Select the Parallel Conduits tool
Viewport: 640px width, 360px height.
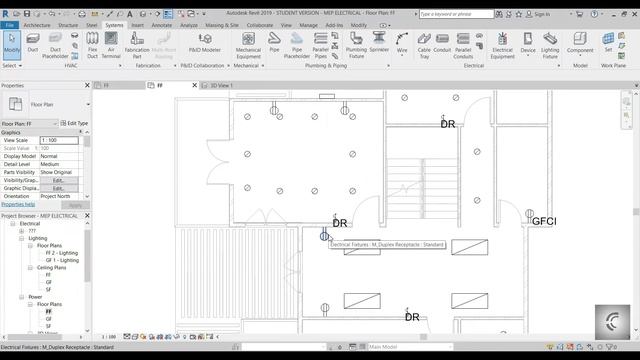463,45
